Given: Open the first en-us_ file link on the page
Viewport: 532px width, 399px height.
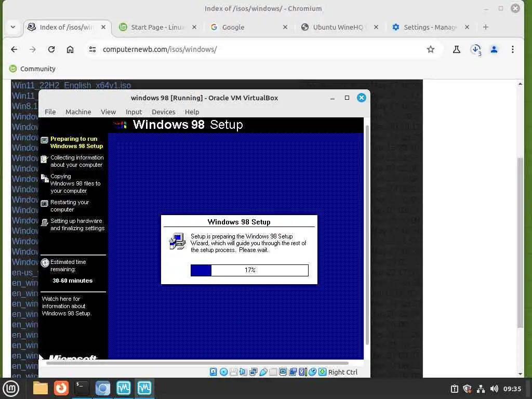Looking at the screenshot, I should pyautogui.click(x=24, y=272).
